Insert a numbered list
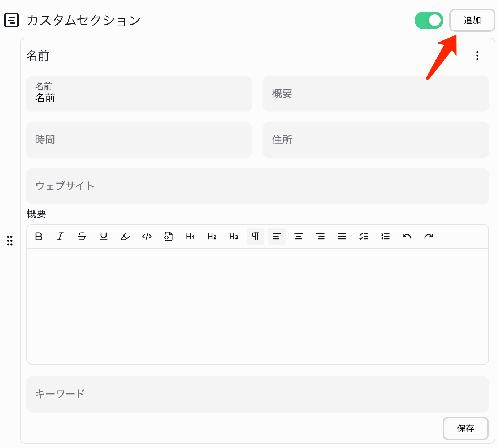The width and height of the screenshot is (499, 448). click(385, 236)
